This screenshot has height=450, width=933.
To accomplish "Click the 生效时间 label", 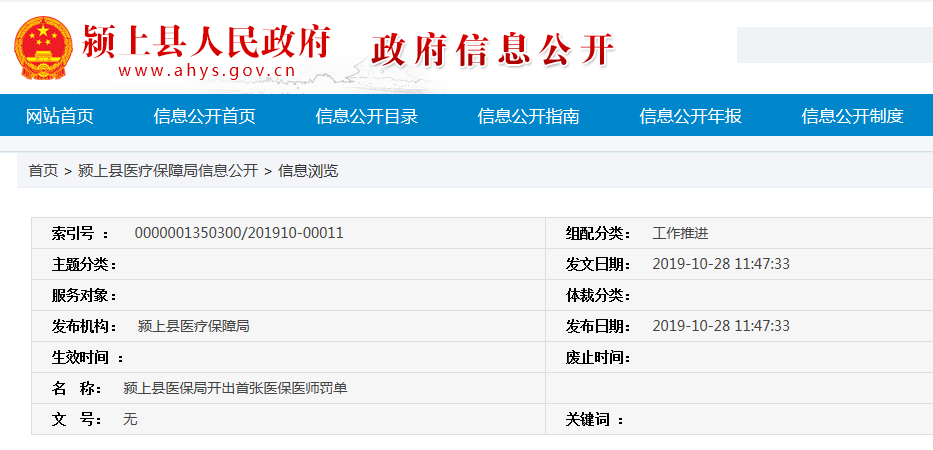I will 87,357.
